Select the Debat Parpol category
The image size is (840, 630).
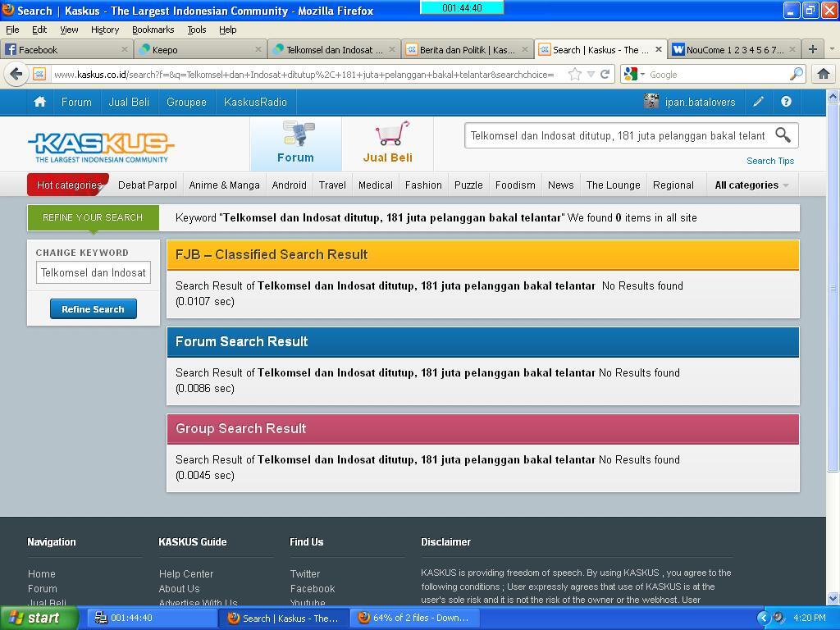148,185
